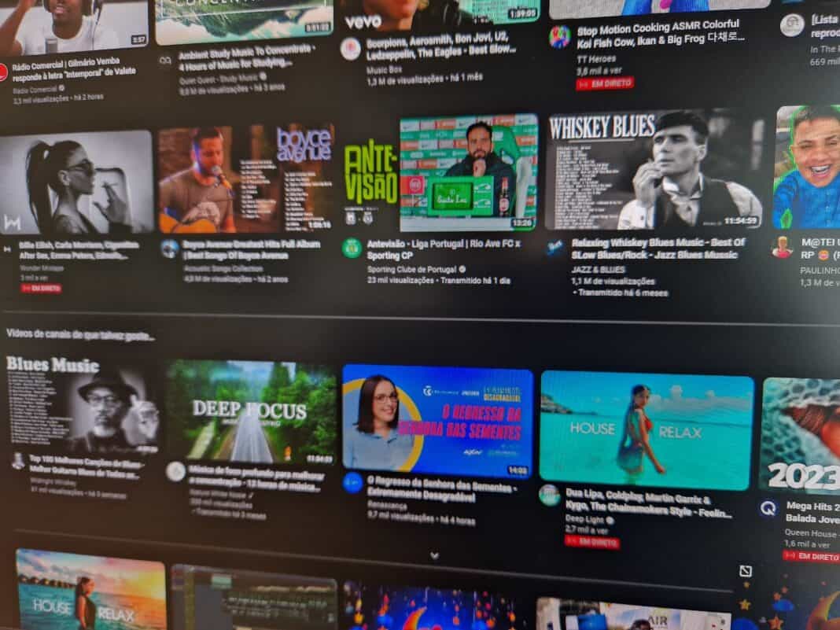Go to Queen House channel name
The width and height of the screenshot is (840, 630).
[810, 533]
